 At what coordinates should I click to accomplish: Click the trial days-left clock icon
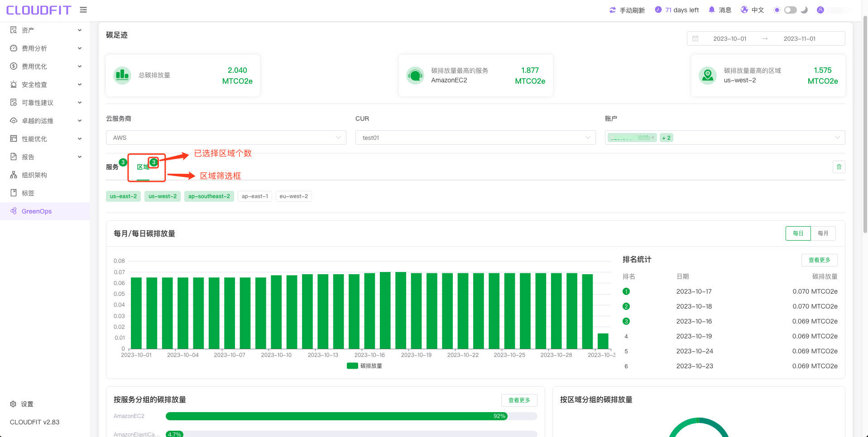tap(658, 10)
